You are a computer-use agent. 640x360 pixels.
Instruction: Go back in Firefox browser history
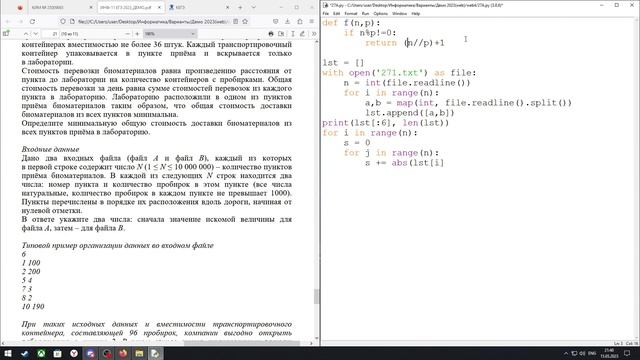click(8, 21)
